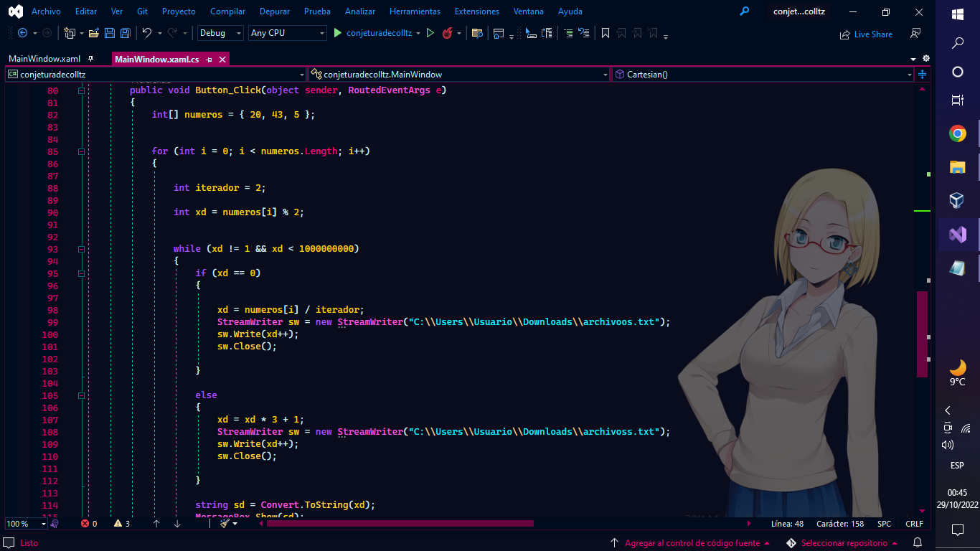The image size is (980, 551).
Task: Go to the previous issue with the up arrow
Action: click(156, 524)
